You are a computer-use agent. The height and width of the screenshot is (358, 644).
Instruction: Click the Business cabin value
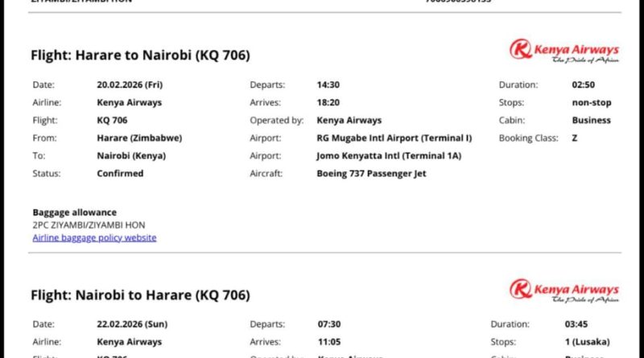pyautogui.click(x=591, y=120)
